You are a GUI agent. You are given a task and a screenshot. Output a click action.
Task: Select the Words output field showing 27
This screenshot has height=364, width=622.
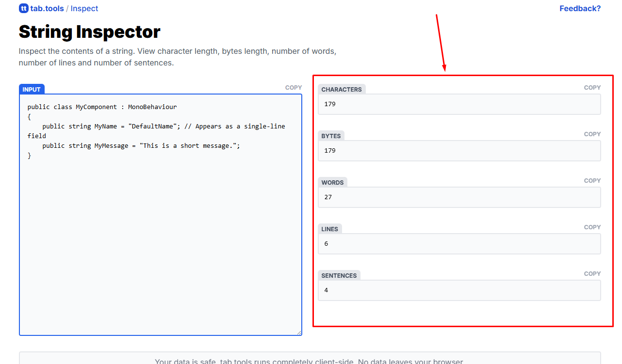pos(459,197)
